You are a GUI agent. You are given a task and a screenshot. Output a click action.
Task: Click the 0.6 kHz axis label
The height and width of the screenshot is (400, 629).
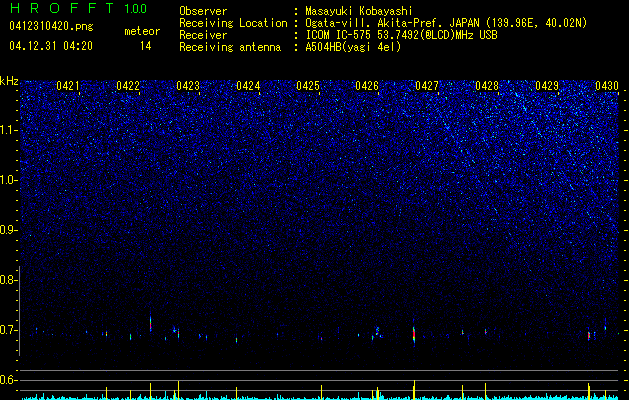click(x=9, y=380)
